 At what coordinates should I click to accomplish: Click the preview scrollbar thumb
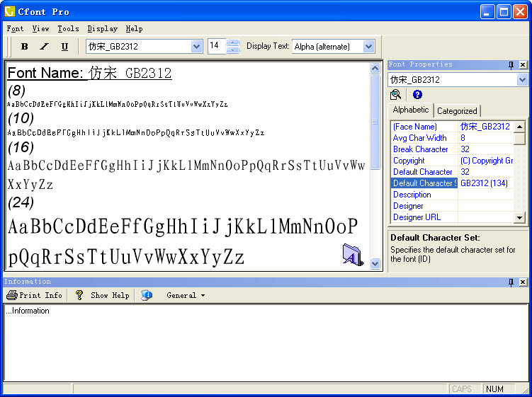point(375,122)
